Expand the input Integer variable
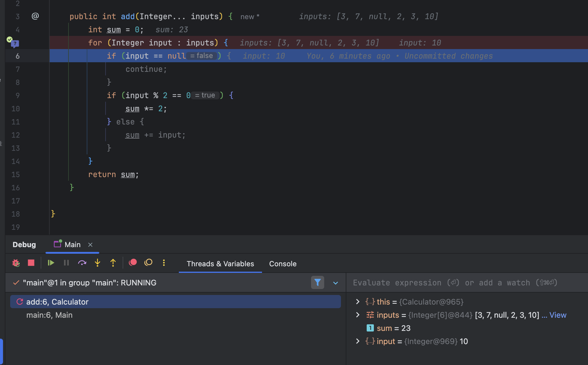The width and height of the screenshot is (588, 365). (358, 341)
